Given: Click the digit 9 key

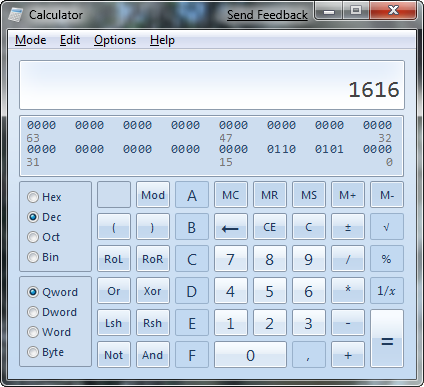Looking at the screenshot, I should pos(309,259).
